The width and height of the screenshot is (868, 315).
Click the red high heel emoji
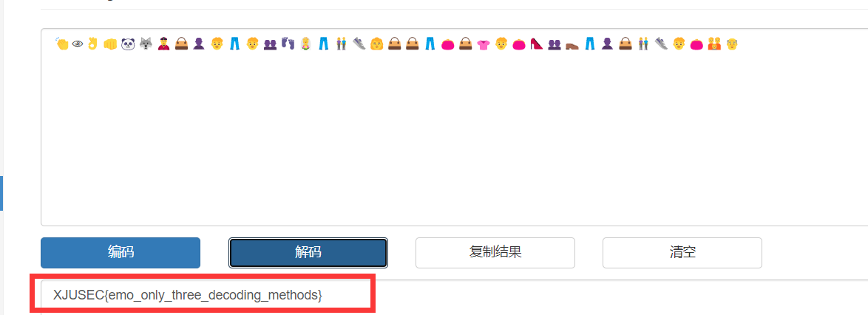click(537, 44)
